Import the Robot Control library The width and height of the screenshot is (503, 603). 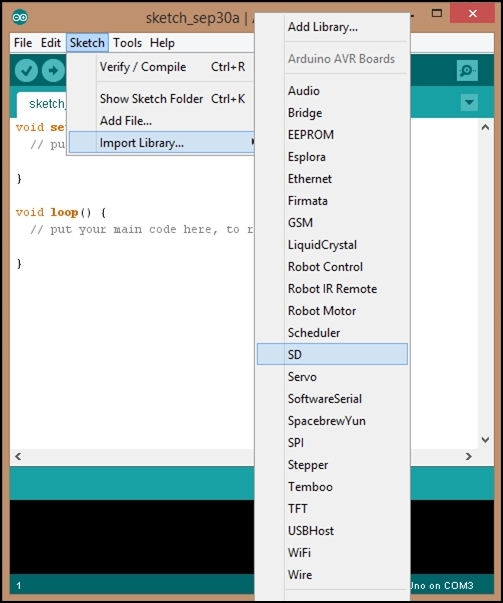(x=332, y=267)
